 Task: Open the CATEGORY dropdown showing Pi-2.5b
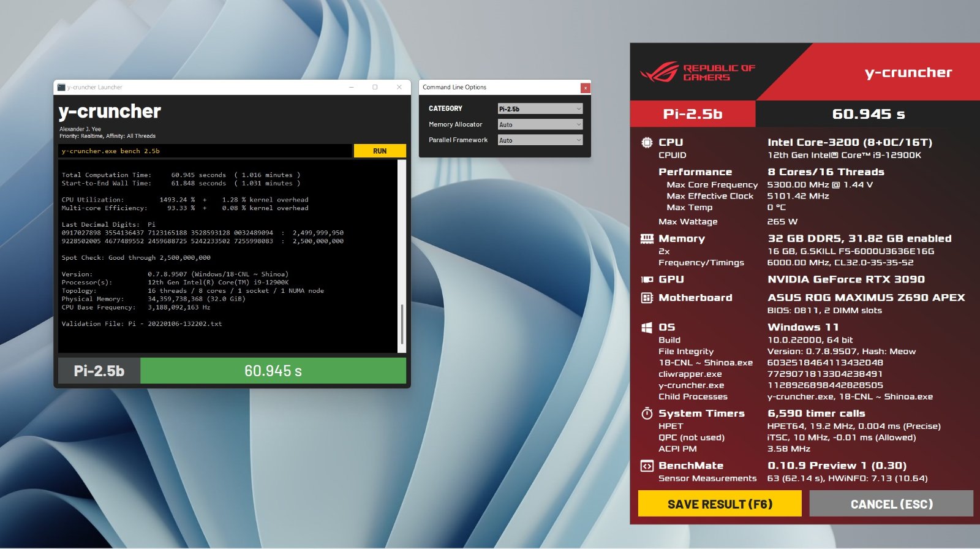tap(540, 108)
